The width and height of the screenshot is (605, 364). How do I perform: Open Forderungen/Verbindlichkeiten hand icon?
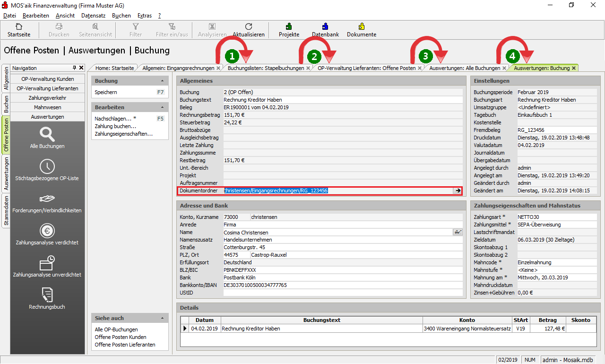47,199
